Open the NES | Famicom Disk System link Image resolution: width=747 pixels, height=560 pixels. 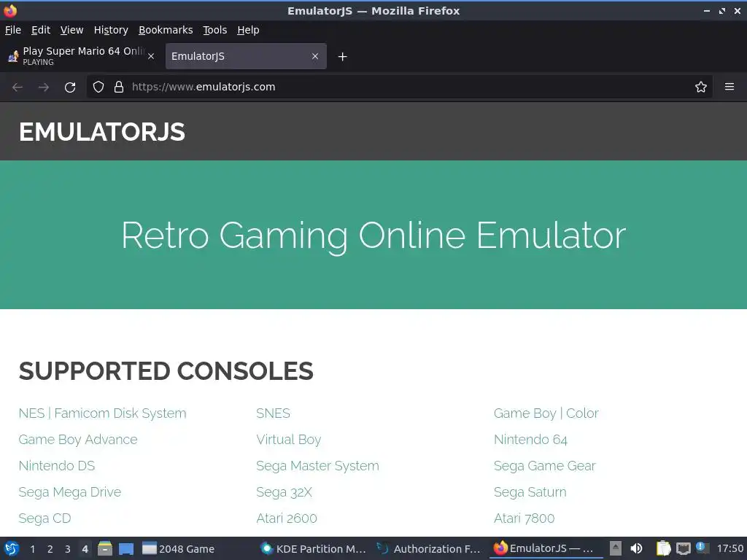pos(102,413)
